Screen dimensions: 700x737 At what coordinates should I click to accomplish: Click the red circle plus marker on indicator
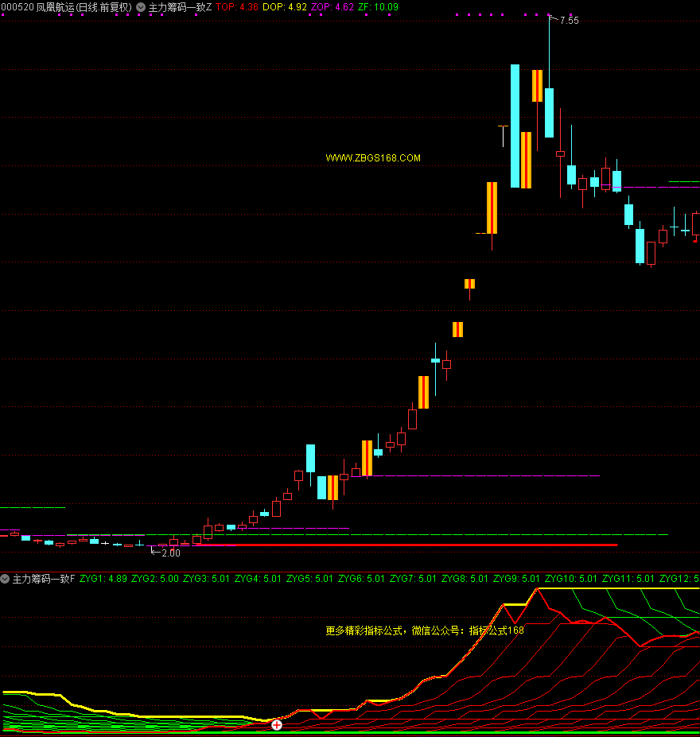(277, 724)
